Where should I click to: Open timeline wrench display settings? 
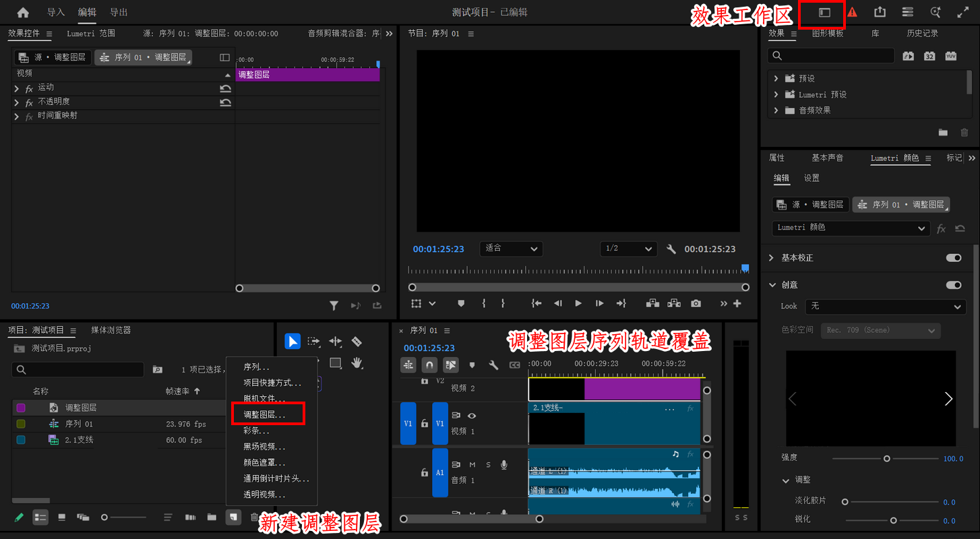[493, 365]
